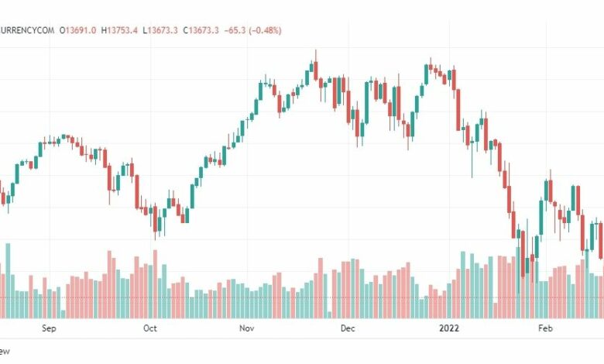Click the tallest green volume bar before Sep

pos(8,281)
